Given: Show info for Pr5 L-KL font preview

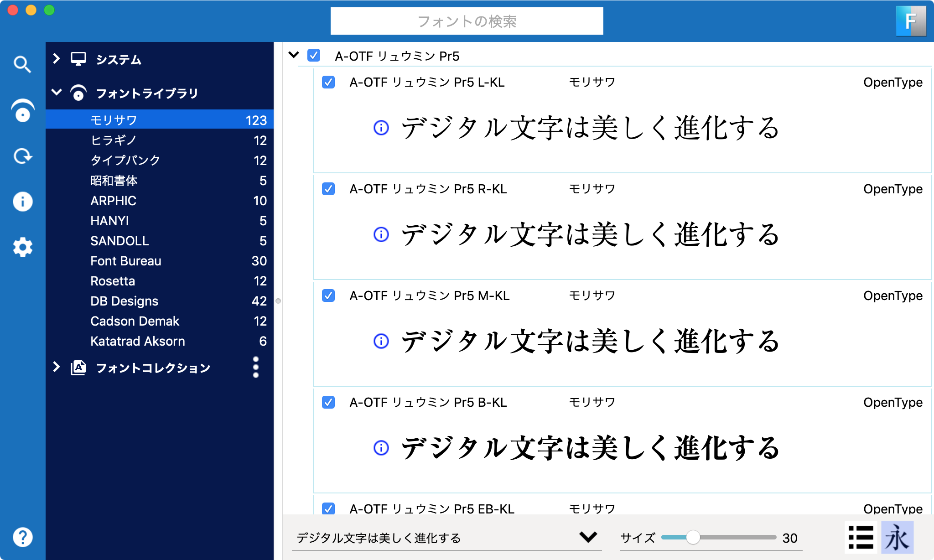Looking at the screenshot, I should click(381, 128).
